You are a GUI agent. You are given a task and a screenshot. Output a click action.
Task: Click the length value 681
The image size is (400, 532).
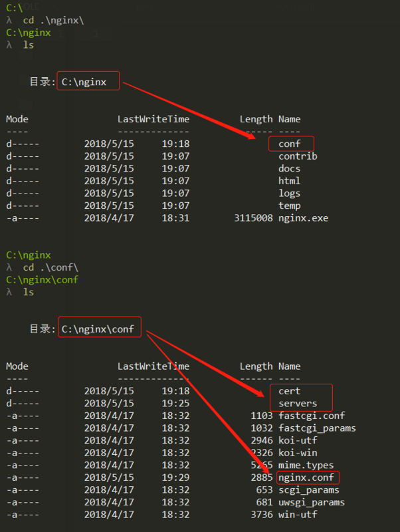tap(264, 502)
